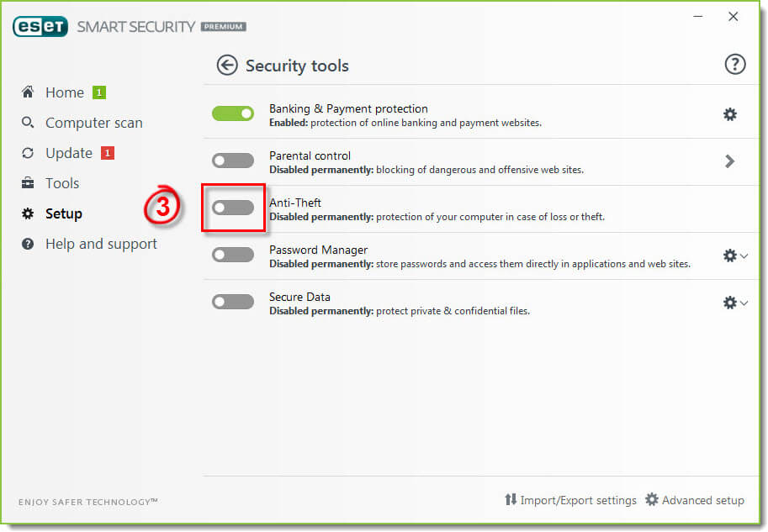Enable the Anti-Theft toggle
The width and height of the screenshot is (768, 532).
233,208
